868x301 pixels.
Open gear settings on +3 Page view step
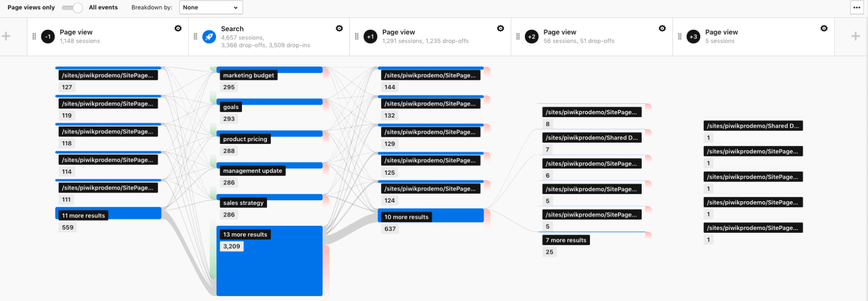click(823, 29)
